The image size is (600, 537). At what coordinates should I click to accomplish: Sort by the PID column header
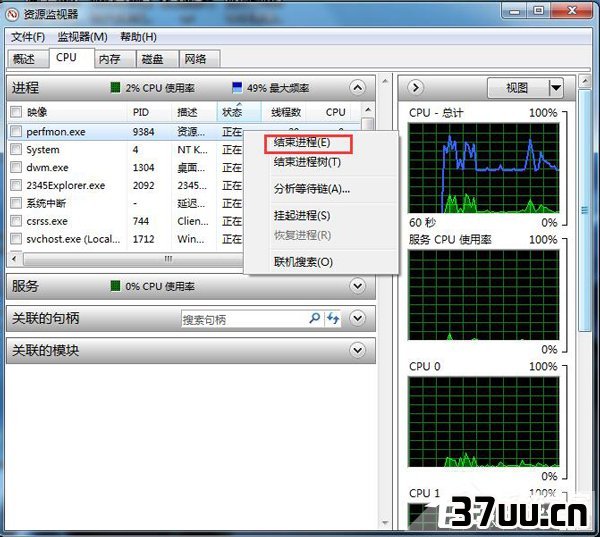pos(149,112)
